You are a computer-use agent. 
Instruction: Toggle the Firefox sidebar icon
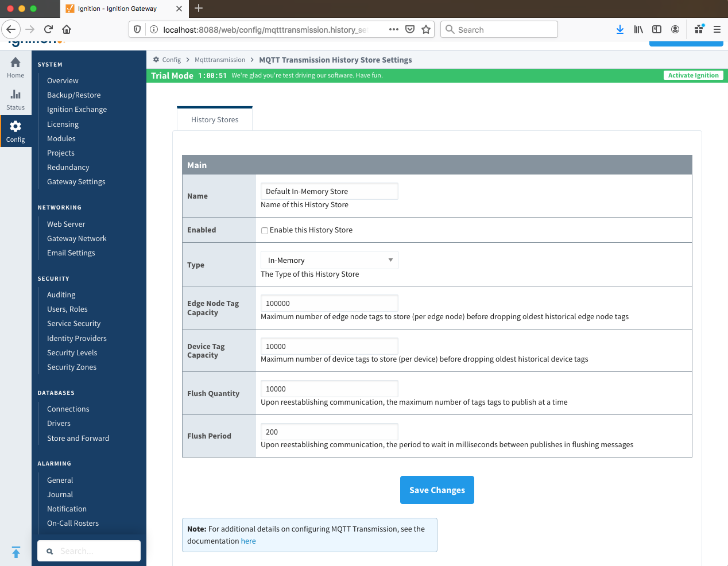(x=657, y=29)
